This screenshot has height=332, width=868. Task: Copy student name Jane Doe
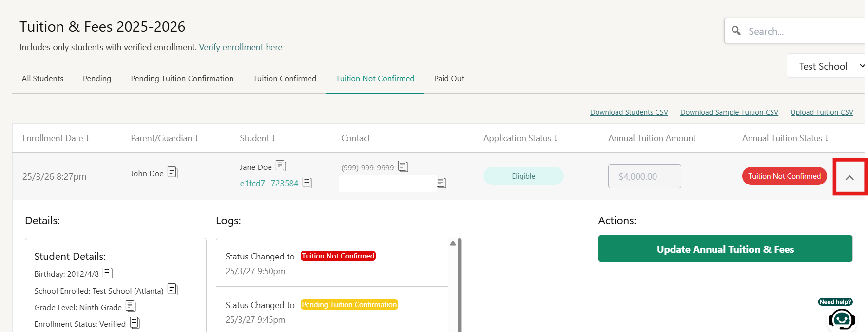[x=281, y=166]
